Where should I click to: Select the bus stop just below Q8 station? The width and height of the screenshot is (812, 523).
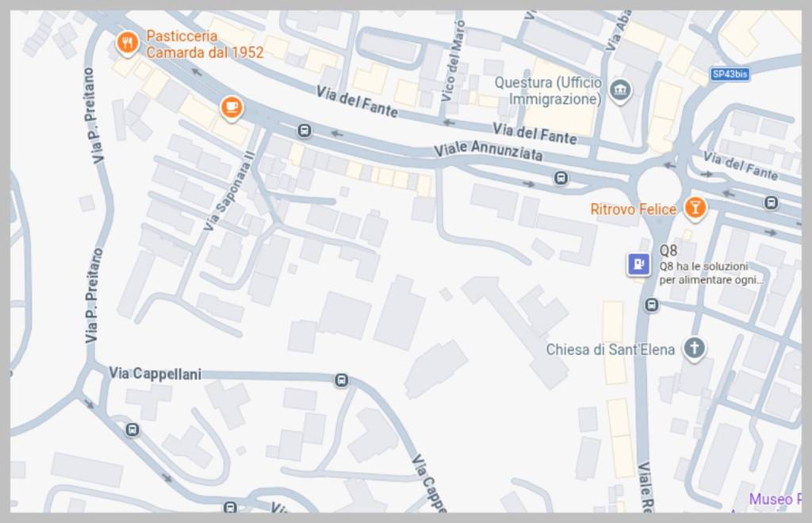[x=652, y=305]
